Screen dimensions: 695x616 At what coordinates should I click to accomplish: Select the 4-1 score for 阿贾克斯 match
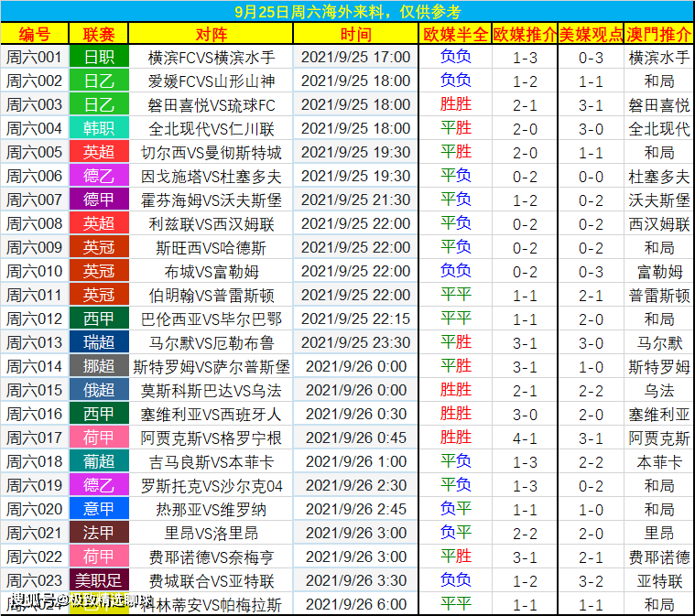point(525,438)
